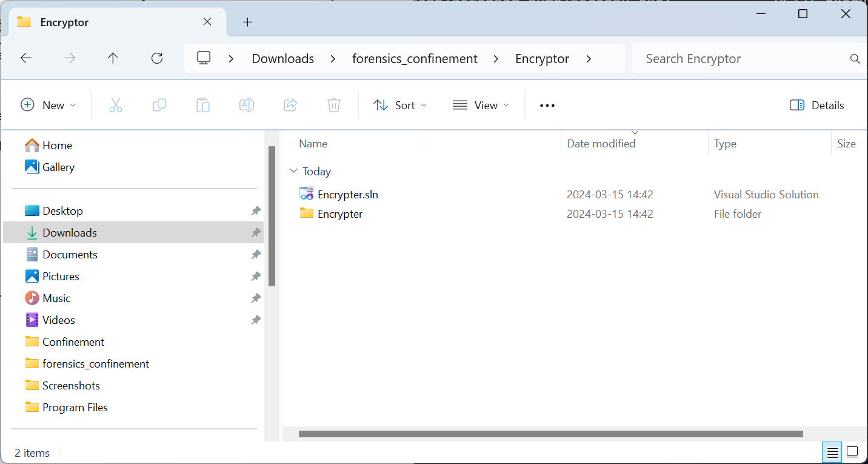Click the Cut scissors icon
The width and height of the screenshot is (868, 464).
tap(116, 105)
